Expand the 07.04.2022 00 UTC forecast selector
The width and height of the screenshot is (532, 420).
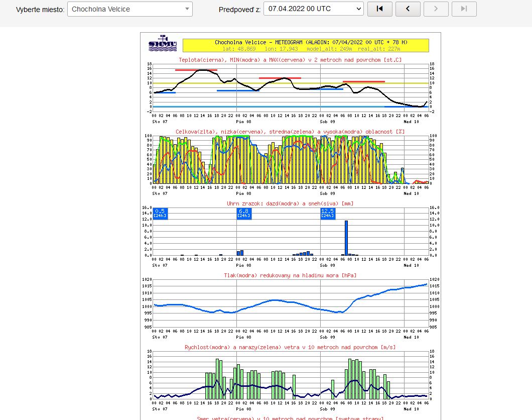click(313, 9)
